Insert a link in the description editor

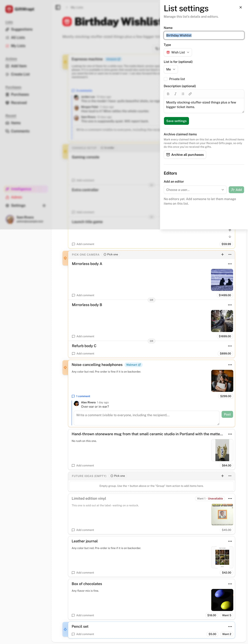point(190,94)
